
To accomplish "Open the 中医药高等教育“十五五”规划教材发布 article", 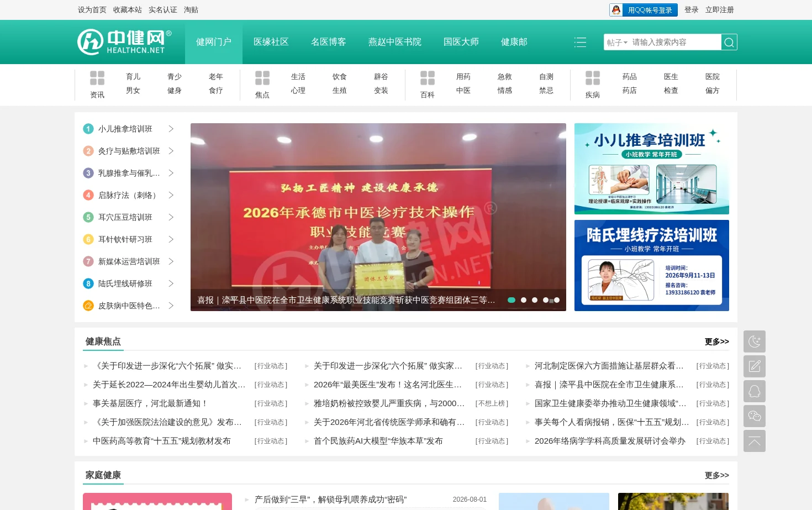I will click(162, 441).
